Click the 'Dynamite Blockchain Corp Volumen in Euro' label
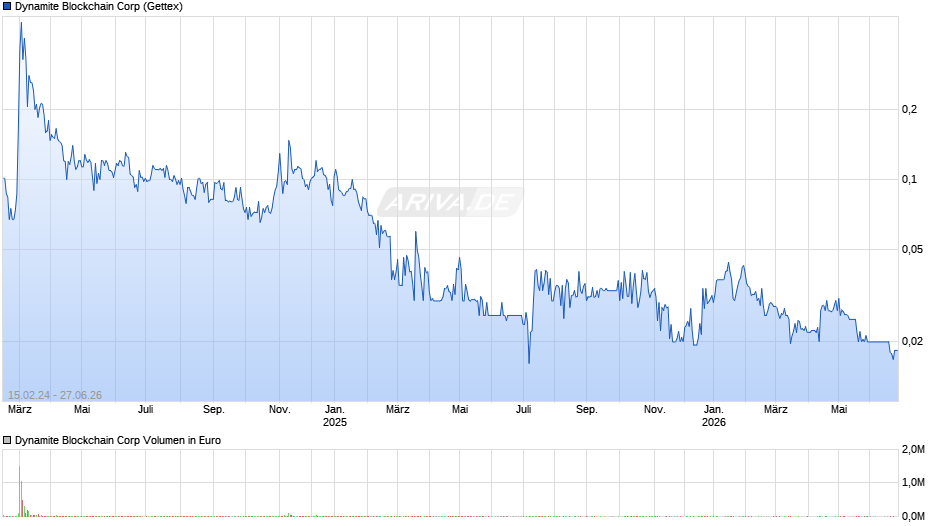The height and width of the screenshot is (526, 940). (118, 440)
